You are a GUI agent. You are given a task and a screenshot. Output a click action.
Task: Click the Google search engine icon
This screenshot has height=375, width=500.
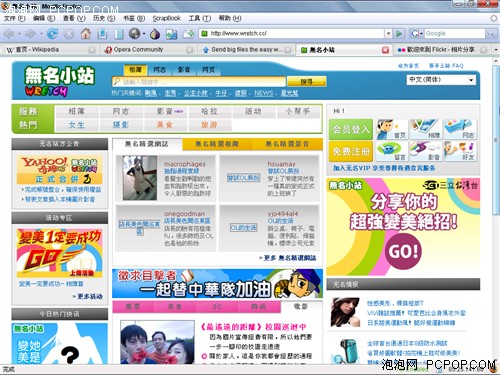pos(414,33)
